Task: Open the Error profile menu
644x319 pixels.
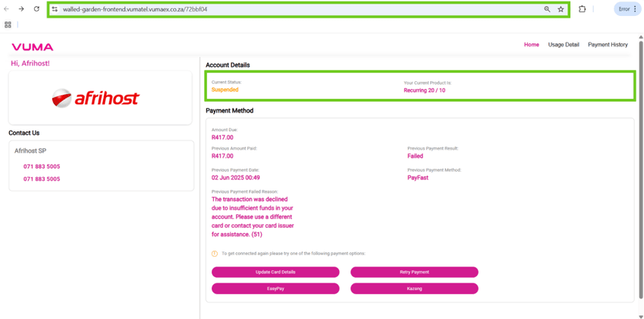Action: pyautogui.click(x=627, y=9)
